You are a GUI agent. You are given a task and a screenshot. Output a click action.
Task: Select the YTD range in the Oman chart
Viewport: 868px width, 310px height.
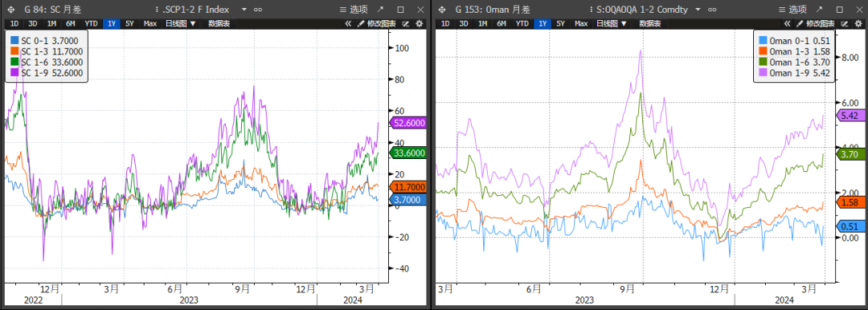click(x=522, y=23)
